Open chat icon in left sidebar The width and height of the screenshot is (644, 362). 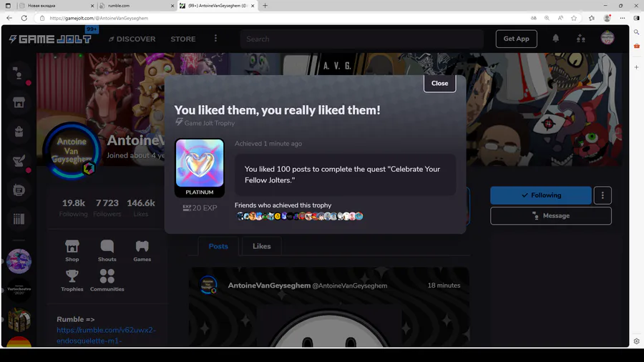coord(19,74)
